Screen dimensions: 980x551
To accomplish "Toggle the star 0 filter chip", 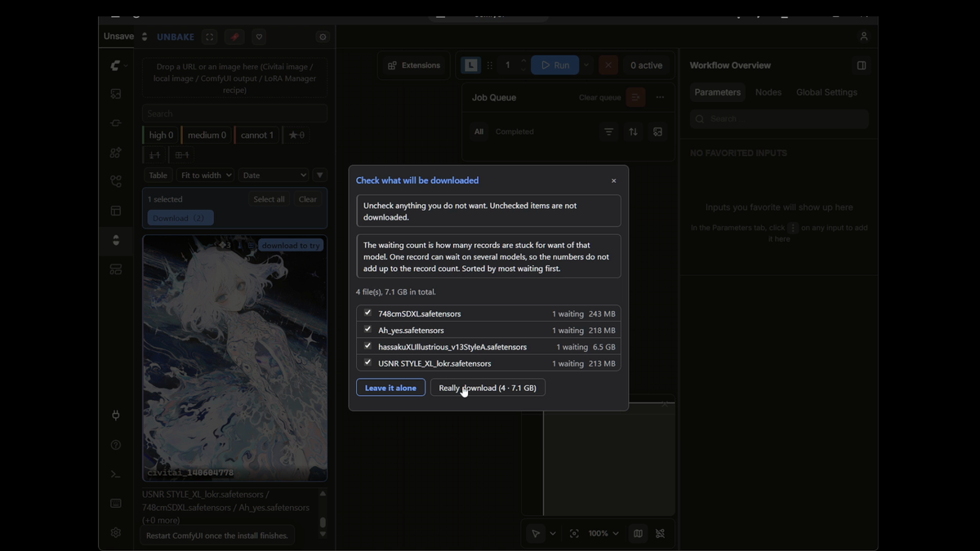I will (x=296, y=135).
